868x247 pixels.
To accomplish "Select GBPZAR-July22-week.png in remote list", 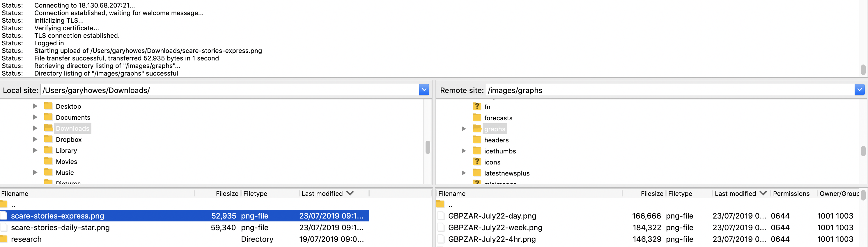I will click(x=495, y=228).
